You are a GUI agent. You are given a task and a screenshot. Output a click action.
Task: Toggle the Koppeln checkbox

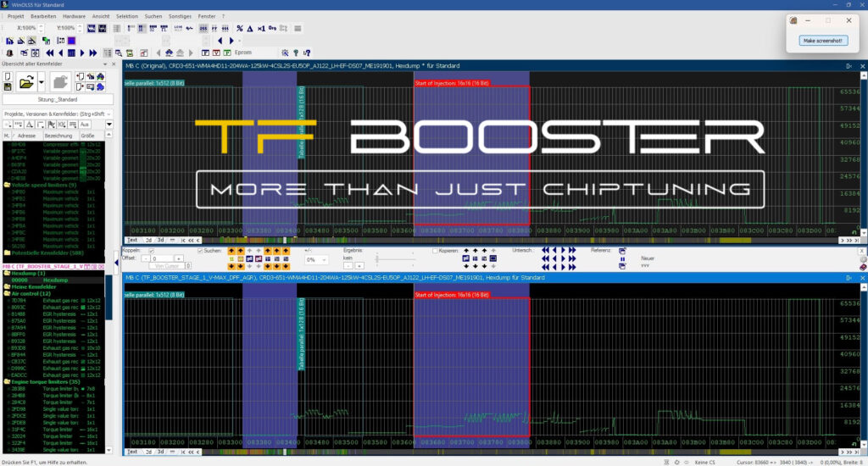(x=152, y=251)
